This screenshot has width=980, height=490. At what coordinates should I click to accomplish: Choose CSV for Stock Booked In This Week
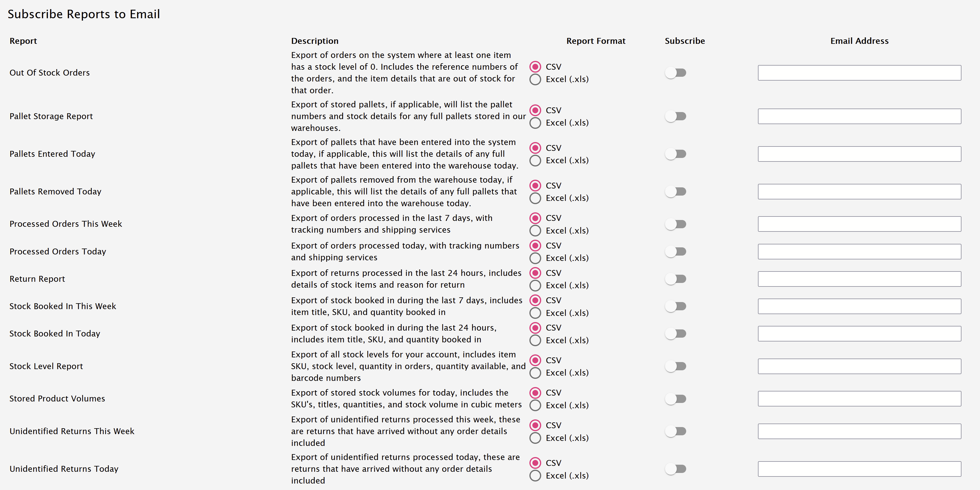(535, 300)
